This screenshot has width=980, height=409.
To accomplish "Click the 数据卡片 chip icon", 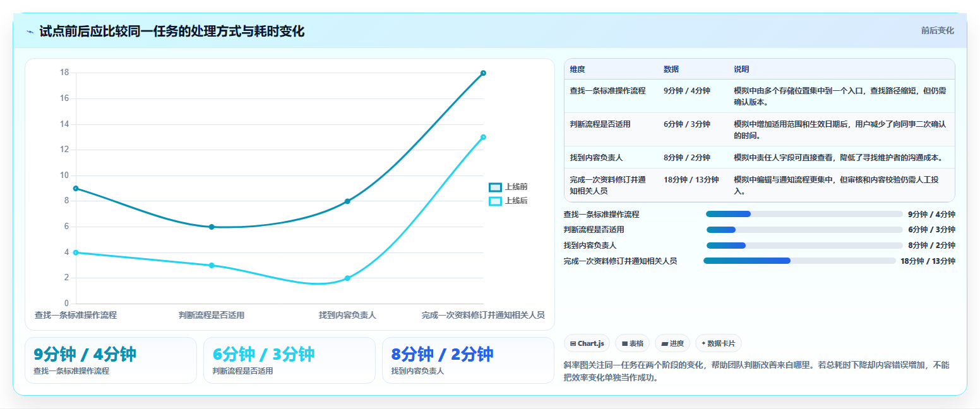I will click(x=703, y=343).
